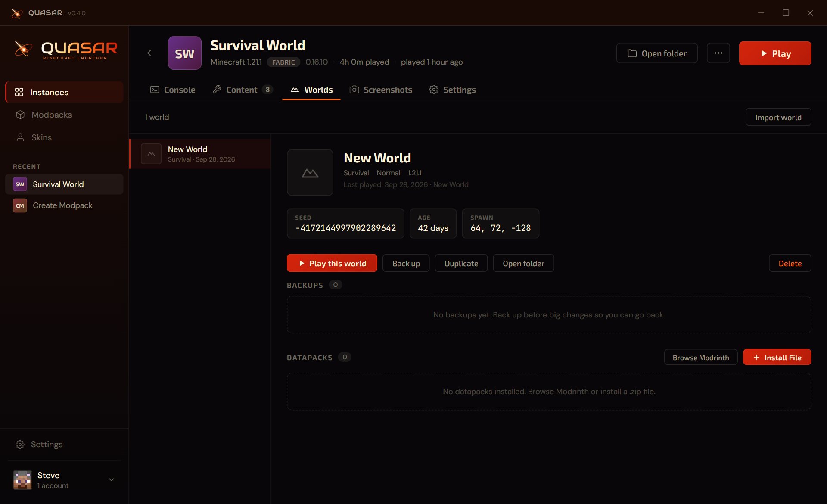Open the three-dots more options menu
This screenshot has height=504, width=827.
(718, 53)
